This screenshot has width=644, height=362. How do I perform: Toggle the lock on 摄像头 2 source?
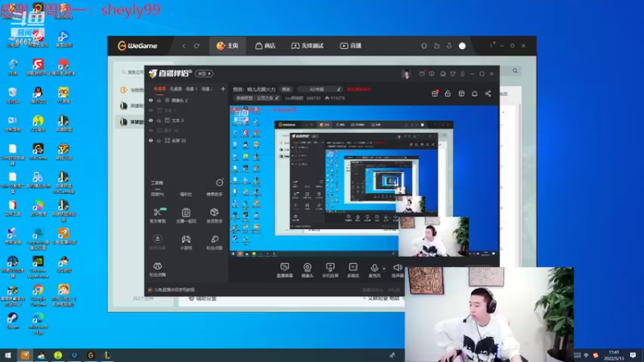159,100
